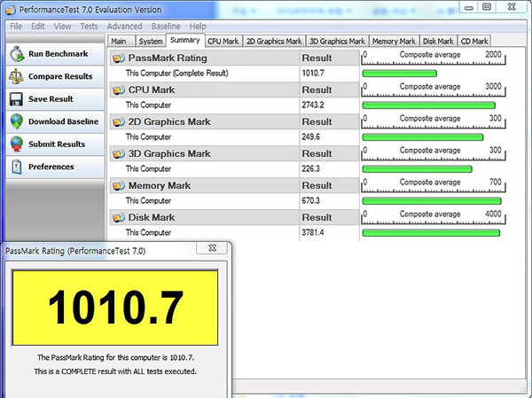Click the PerformanceTest title bar app icon
Viewport: 532px width, 398px height.
click(x=10, y=10)
